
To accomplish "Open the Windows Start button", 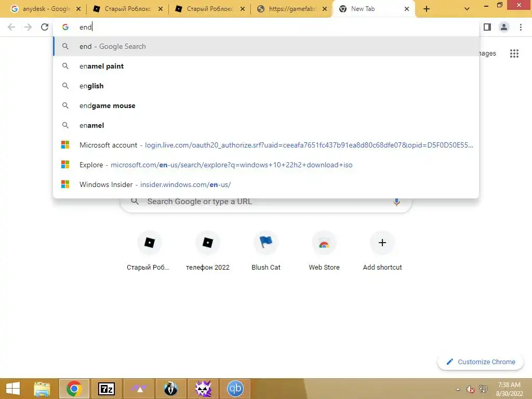I will [x=13, y=389].
